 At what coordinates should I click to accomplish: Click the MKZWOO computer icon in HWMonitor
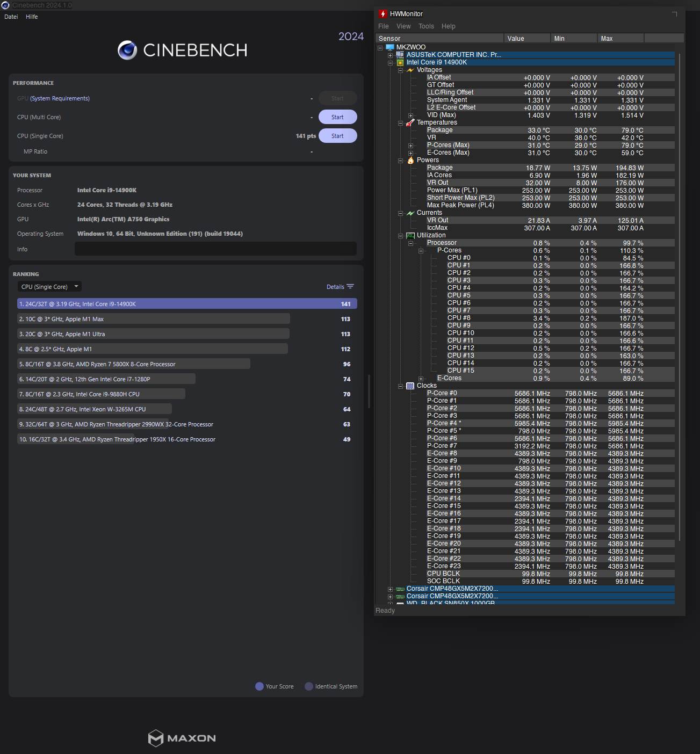390,47
